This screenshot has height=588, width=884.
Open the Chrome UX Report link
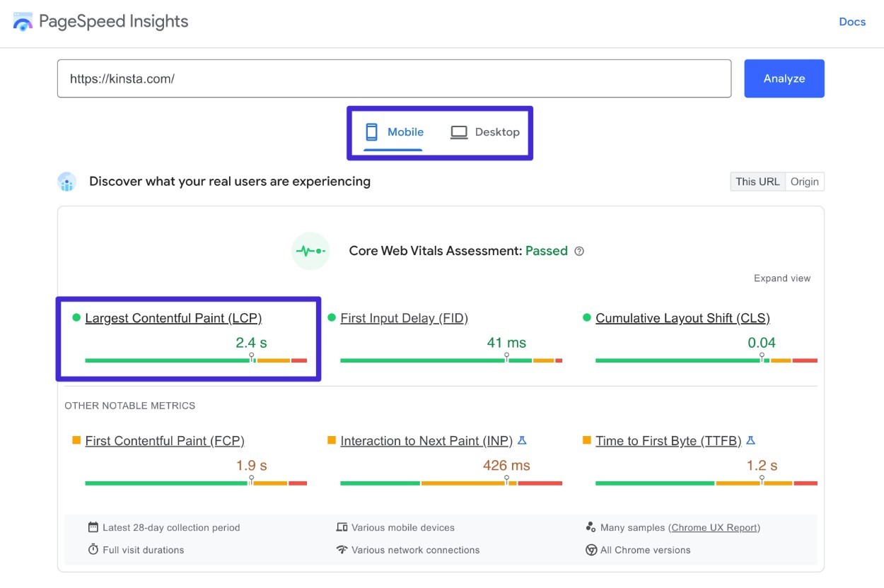pyautogui.click(x=714, y=527)
